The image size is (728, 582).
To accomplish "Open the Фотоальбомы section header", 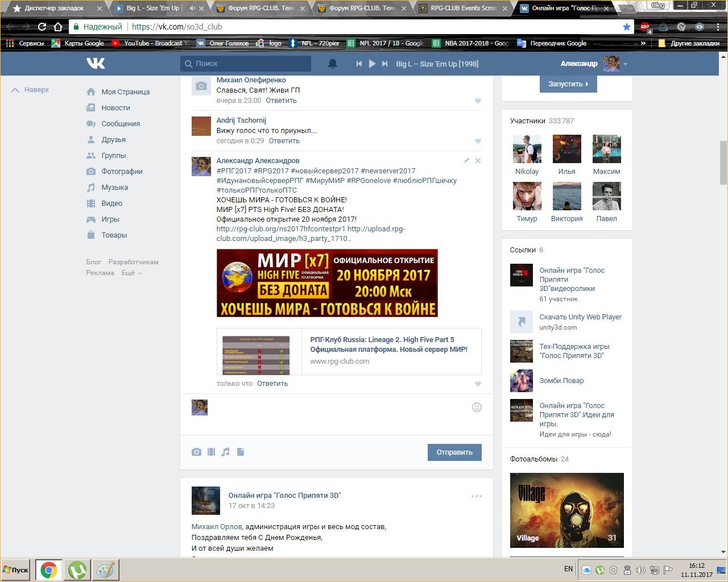I will [533, 459].
